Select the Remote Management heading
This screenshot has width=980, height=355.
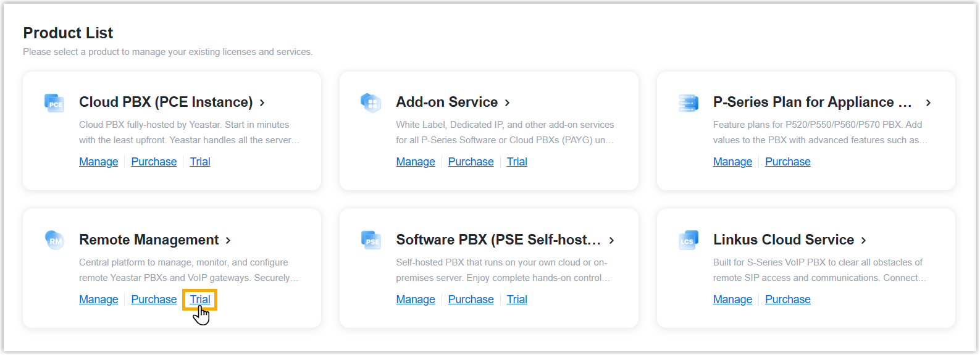[x=149, y=240]
